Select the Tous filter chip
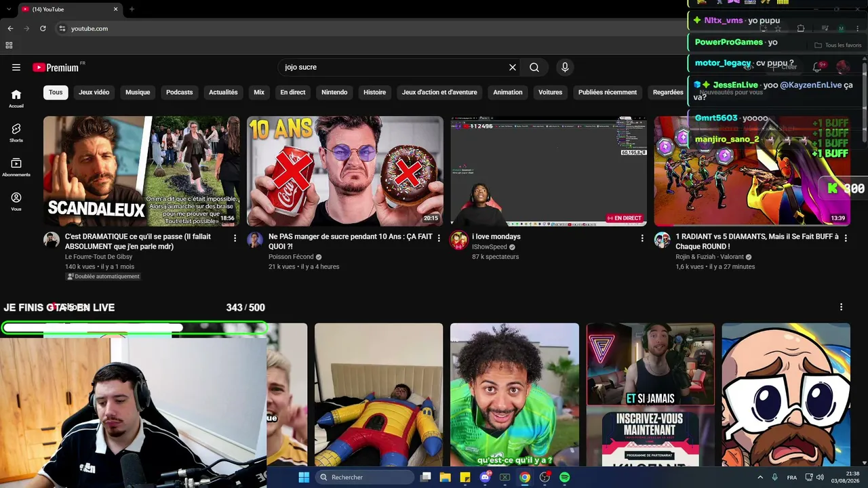 point(56,92)
